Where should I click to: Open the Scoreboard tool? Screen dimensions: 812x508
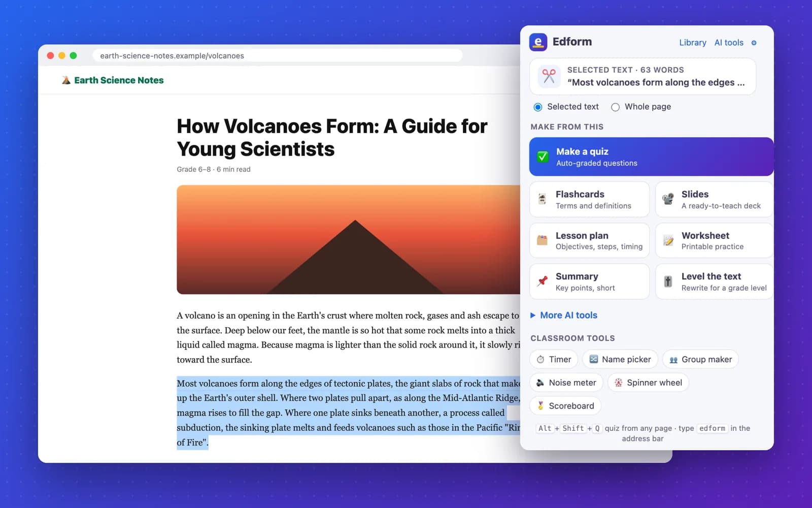click(565, 406)
